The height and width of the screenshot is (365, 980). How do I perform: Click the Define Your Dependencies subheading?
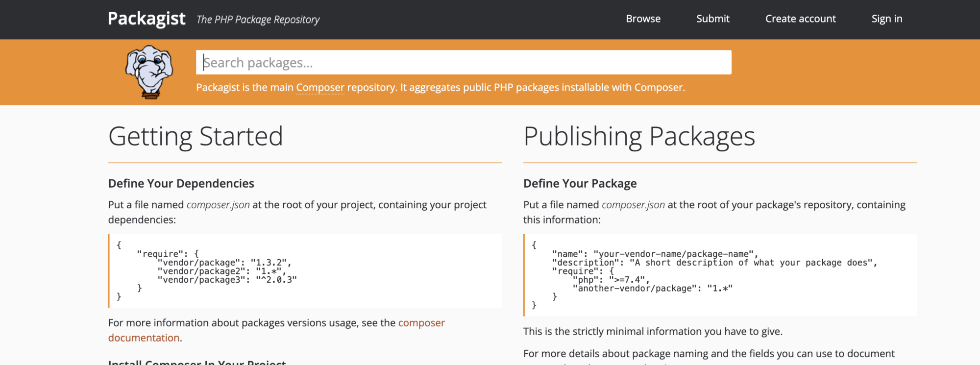coord(181,183)
